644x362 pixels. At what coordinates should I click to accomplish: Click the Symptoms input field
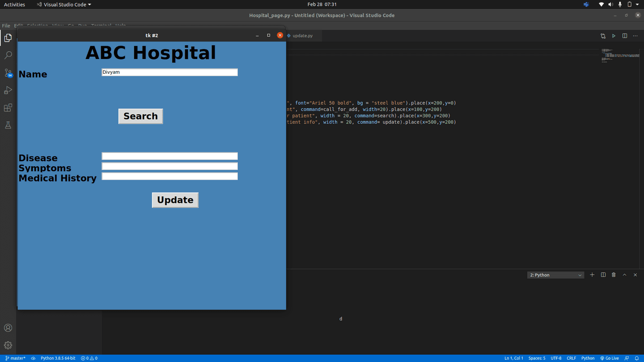coord(169,166)
